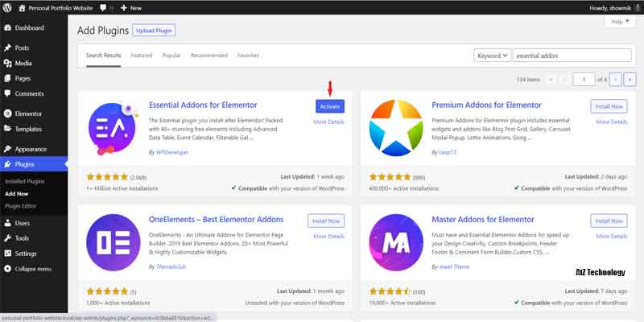644x322 pixels.
Task: Click the Upload Plugin button
Action: (x=154, y=31)
